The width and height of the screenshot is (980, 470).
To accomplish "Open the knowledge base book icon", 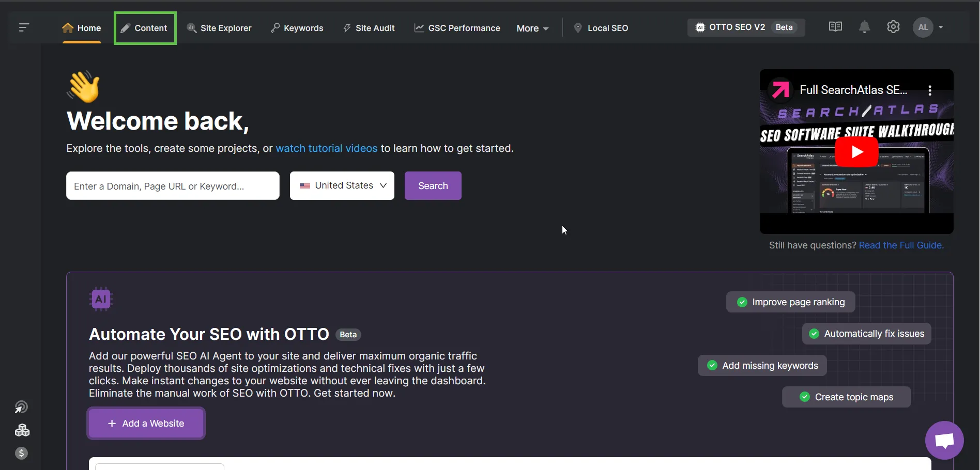I will click(835, 27).
